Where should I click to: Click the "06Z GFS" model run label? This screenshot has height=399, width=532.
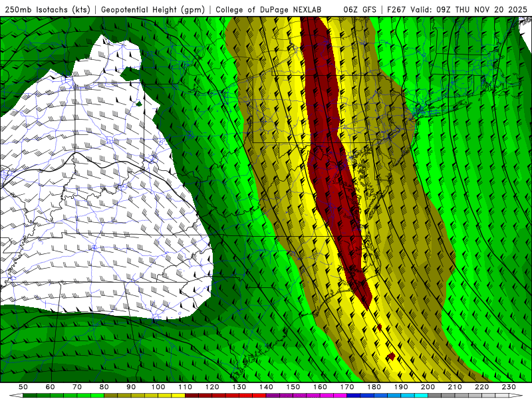click(x=360, y=9)
